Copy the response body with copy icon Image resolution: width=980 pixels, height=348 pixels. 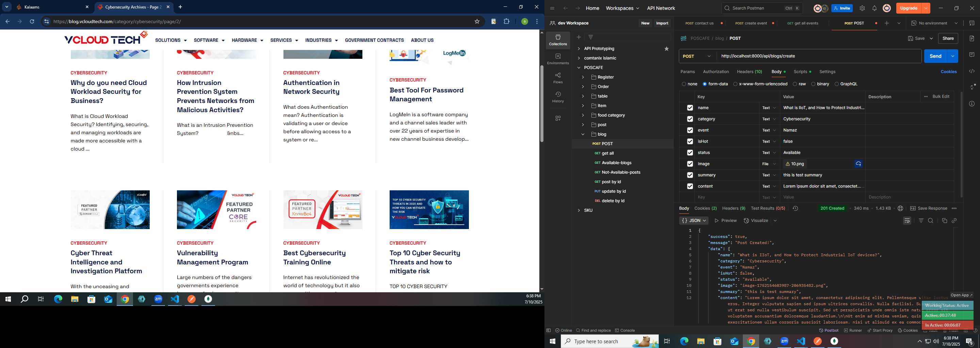point(944,220)
